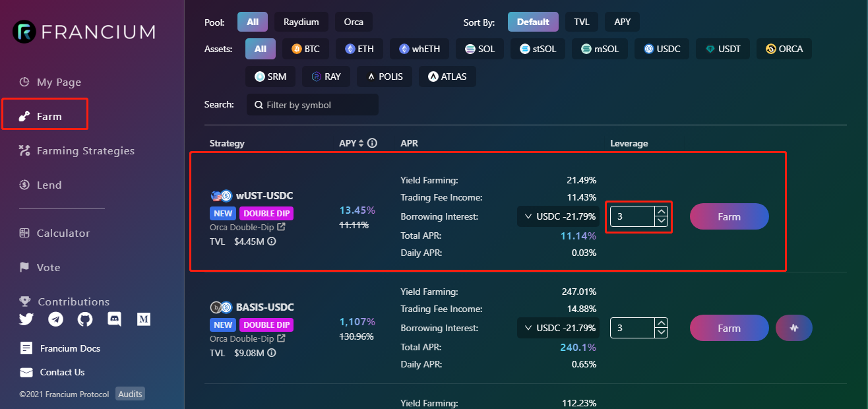868x409 pixels.
Task: Open the Farm section in sidebar
Action: pyautogui.click(x=41, y=117)
